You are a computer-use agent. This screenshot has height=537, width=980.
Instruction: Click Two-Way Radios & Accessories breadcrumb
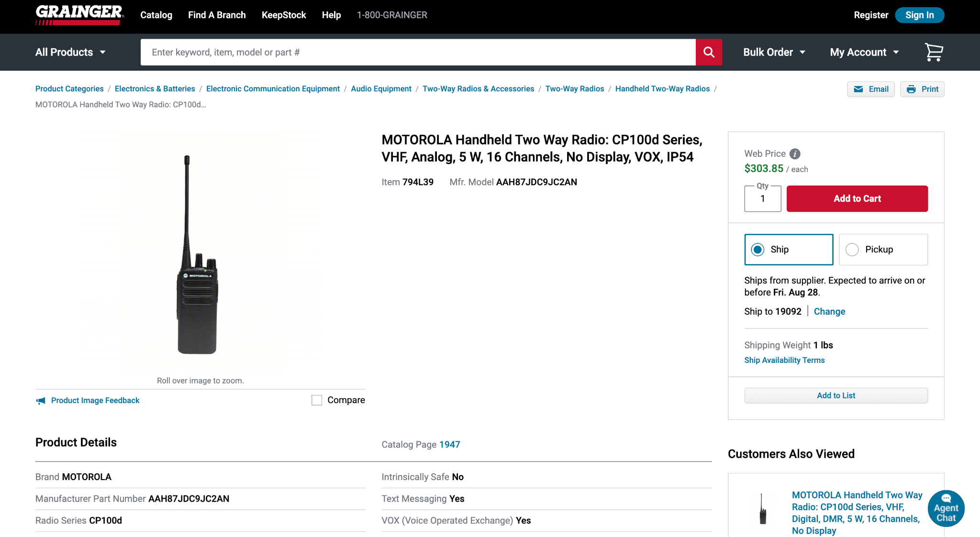click(x=478, y=88)
